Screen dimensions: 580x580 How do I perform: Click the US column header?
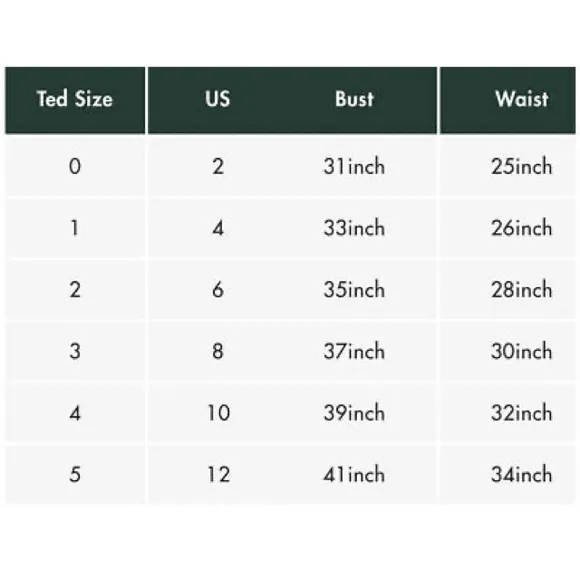218,99
